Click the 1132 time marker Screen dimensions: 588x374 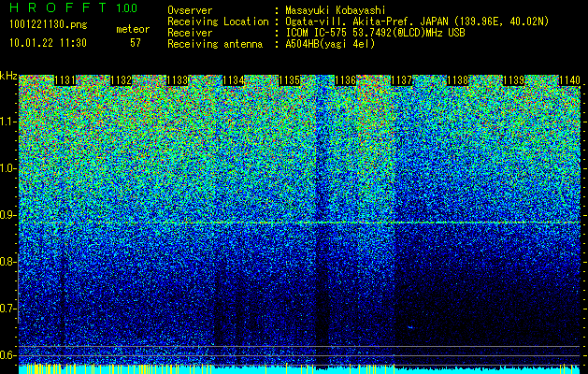point(122,80)
